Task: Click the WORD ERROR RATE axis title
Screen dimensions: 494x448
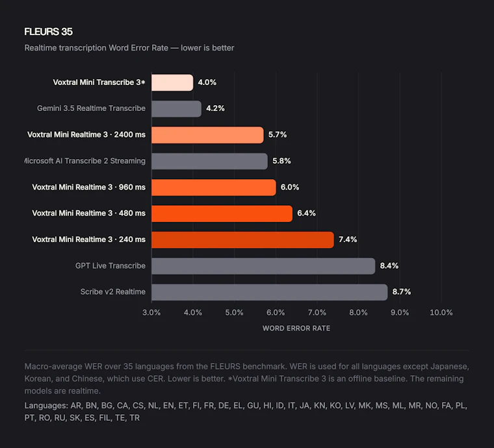Action: point(296,328)
